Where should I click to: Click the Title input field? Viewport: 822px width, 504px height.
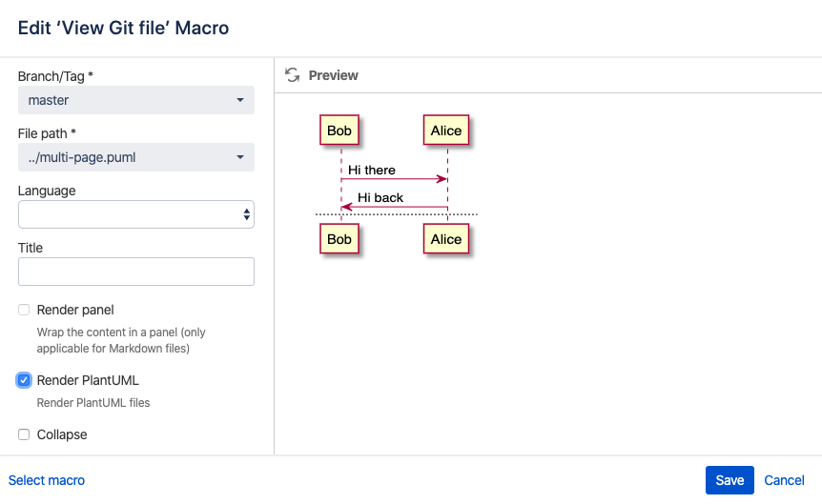coord(136,272)
